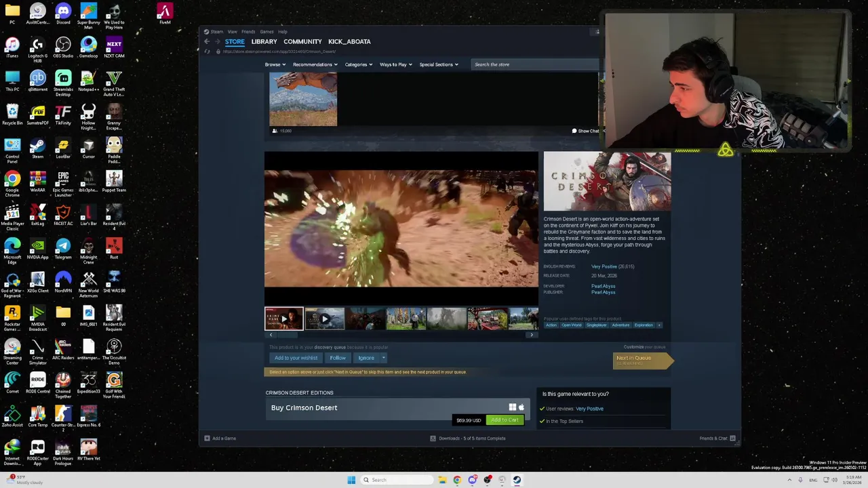868x488 pixels.
Task: Open the KICK_ABOATA profile tab
Action: 349,41
